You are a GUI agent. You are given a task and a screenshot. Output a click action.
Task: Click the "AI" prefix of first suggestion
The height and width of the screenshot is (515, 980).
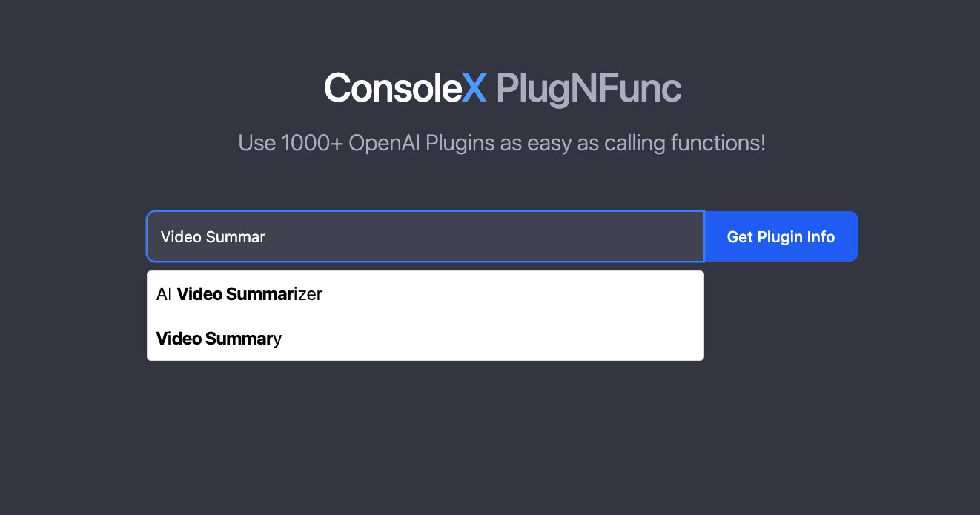pyautogui.click(x=164, y=294)
